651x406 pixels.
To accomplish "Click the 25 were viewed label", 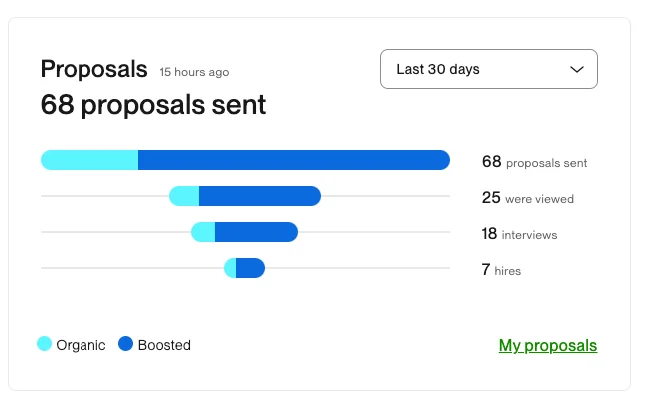I will 527,198.
